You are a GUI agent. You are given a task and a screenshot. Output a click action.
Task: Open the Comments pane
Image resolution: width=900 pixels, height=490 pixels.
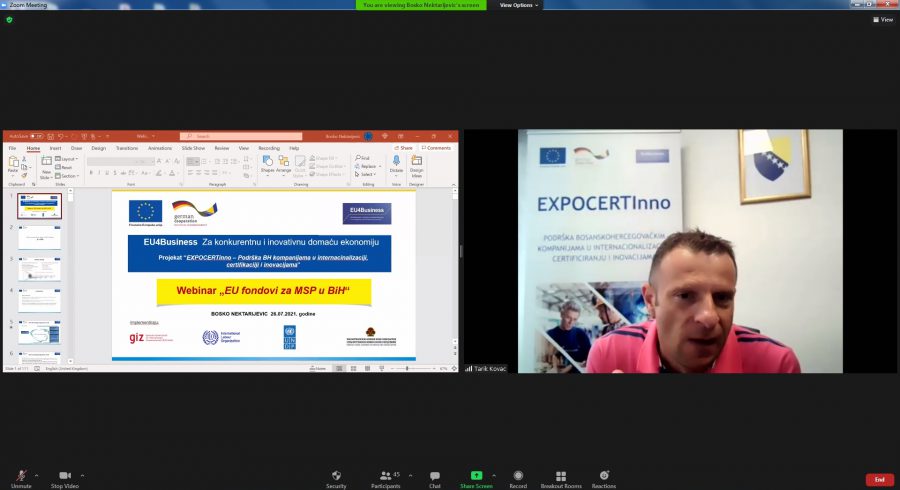[436, 148]
